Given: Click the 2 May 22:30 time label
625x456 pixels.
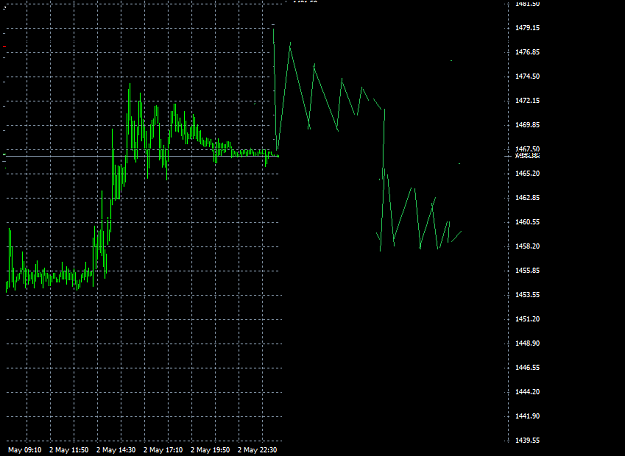Looking at the screenshot, I should coord(257,450).
